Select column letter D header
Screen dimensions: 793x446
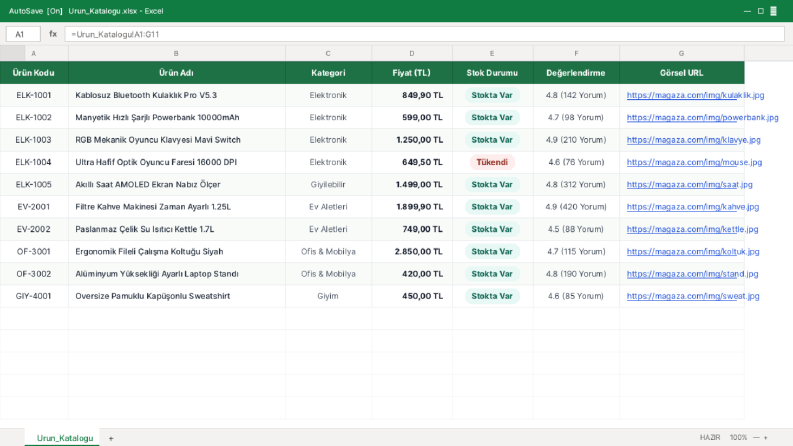click(x=412, y=53)
